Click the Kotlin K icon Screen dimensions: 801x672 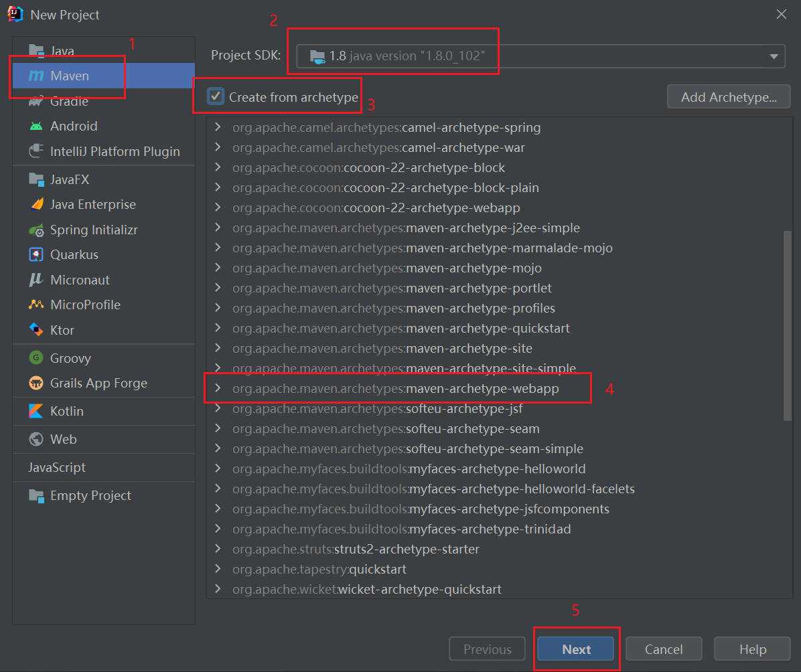pyautogui.click(x=36, y=411)
